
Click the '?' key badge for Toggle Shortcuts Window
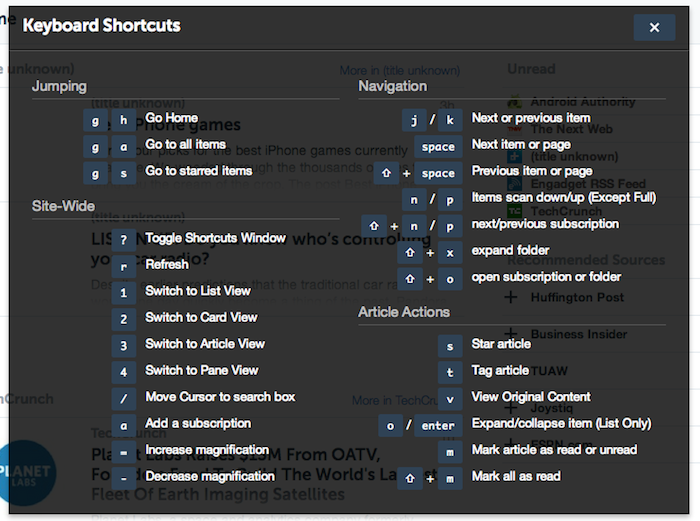[x=123, y=239]
